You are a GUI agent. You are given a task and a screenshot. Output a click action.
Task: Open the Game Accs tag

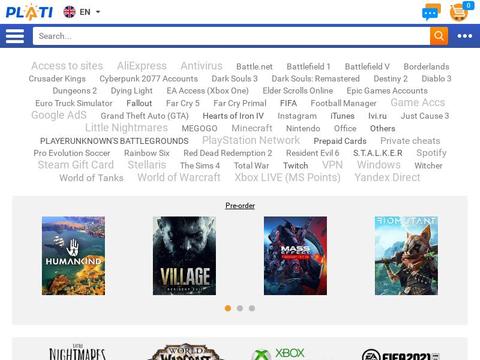[x=418, y=103]
